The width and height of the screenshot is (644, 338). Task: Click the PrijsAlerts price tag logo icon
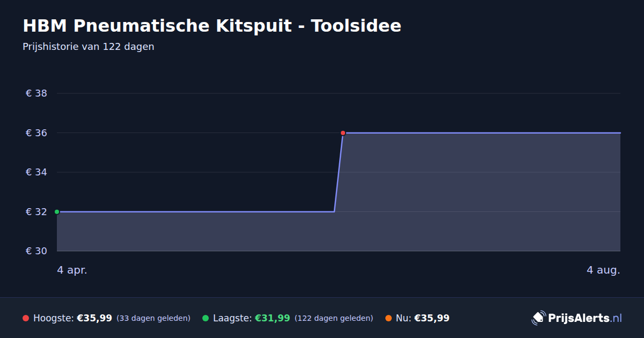coord(538,318)
